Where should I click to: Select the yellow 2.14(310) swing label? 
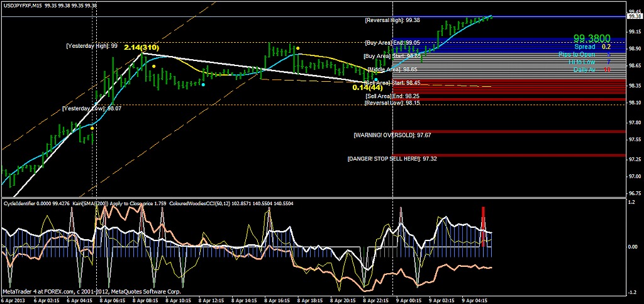pyautogui.click(x=142, y=48)
